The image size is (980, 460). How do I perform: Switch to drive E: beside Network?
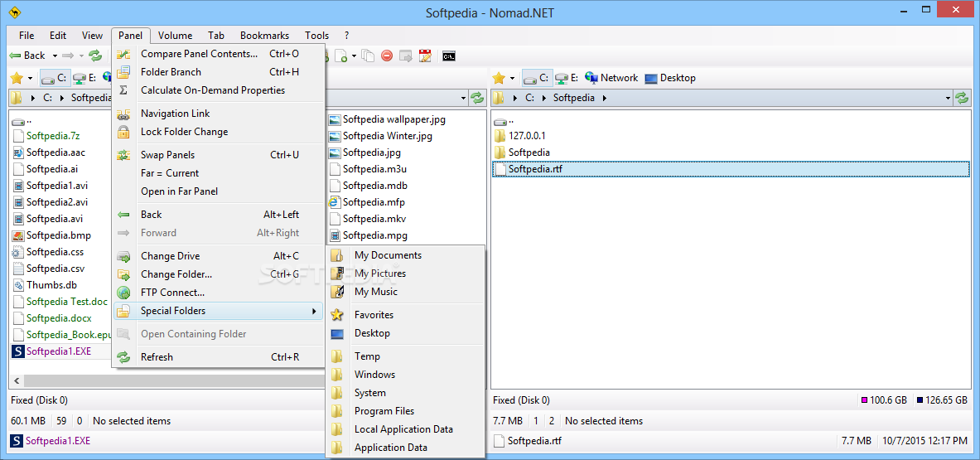[567, 78]
